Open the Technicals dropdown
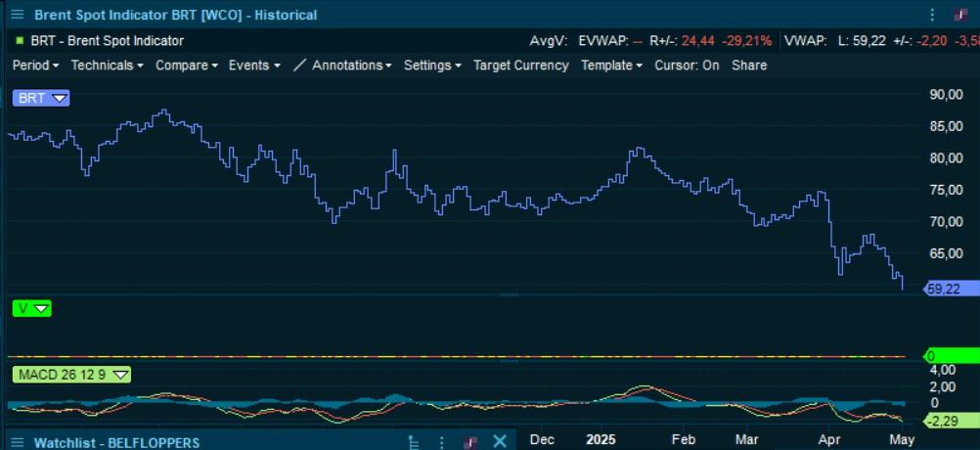The height and width of the screenshot is (450, 980). (x=107, y=65)
